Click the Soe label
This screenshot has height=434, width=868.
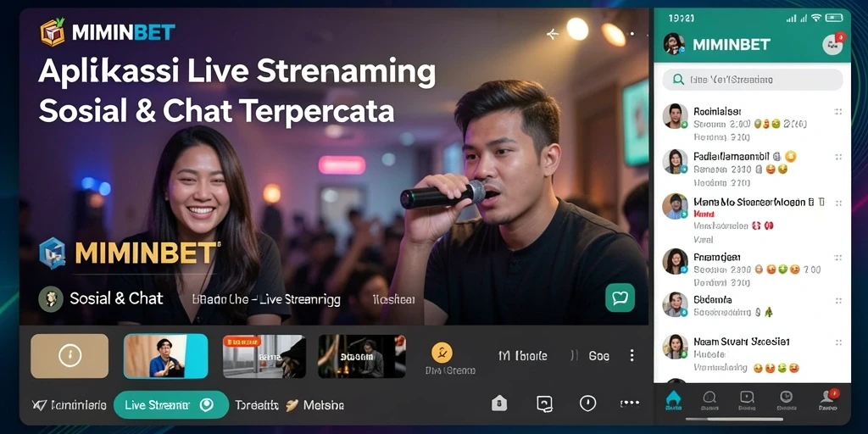(599, 356)
